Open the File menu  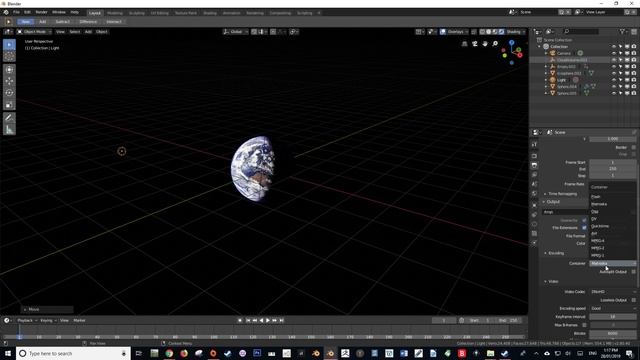pos(16,13)
